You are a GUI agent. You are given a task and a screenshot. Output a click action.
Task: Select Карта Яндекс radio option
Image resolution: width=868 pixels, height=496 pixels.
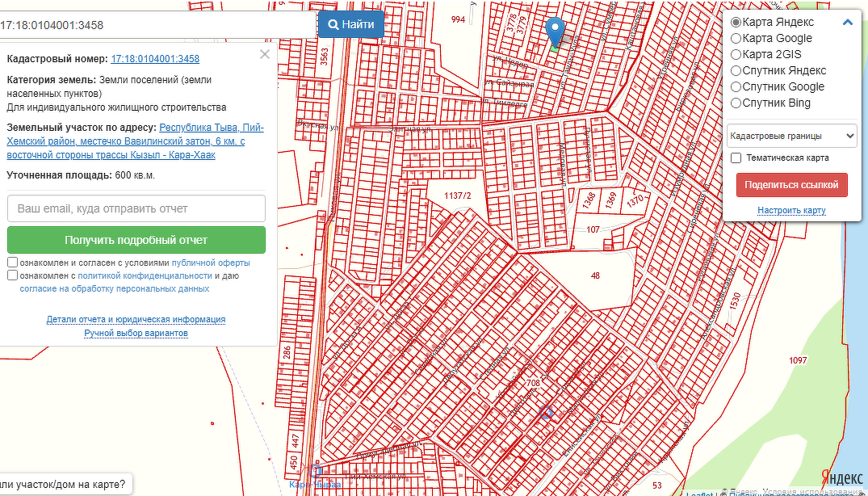[736, 23]
